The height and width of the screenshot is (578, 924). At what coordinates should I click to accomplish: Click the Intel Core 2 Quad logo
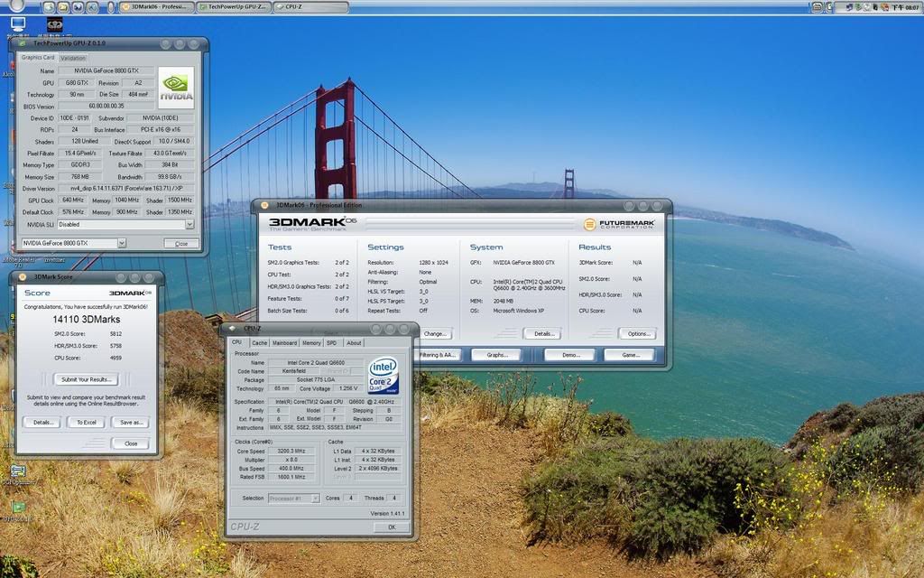pyautogui.click(x=383, y=375)
